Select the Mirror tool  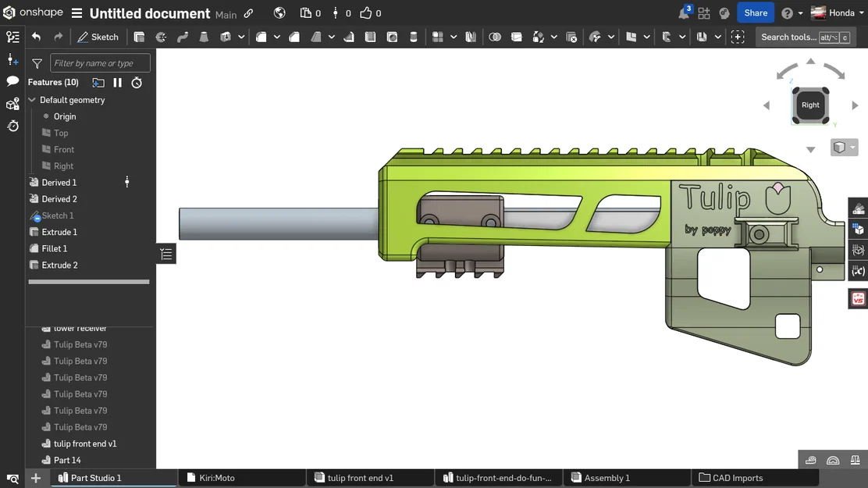pyautogui.click(x=471, y=37)
